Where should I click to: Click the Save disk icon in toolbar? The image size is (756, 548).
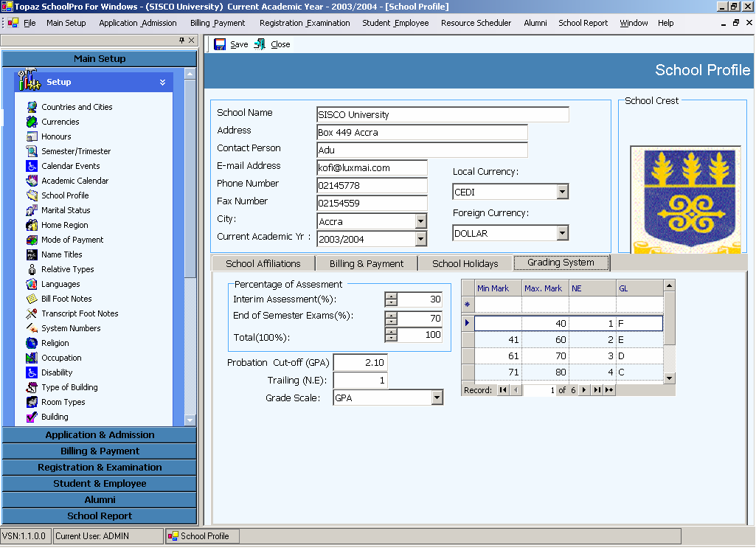[220, 44]
